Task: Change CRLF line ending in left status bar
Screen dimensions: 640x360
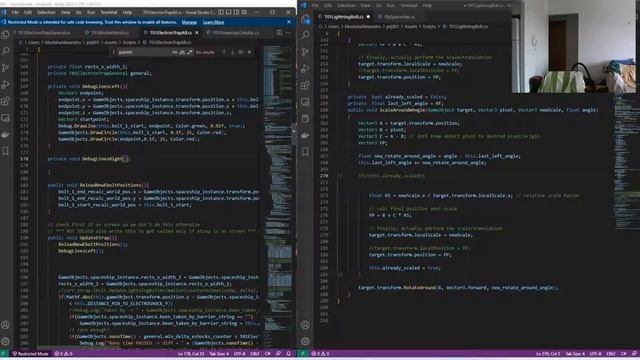Action: [x=255, y=354]
